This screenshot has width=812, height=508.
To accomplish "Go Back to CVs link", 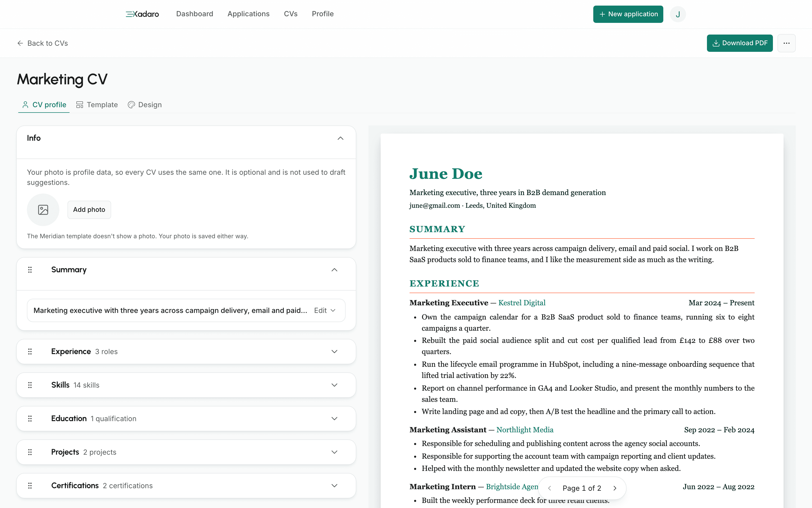I will tap(43, 43).
